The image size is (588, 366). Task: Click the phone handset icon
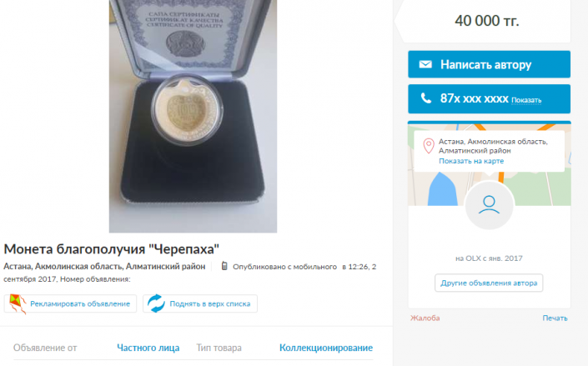(425, 98)
